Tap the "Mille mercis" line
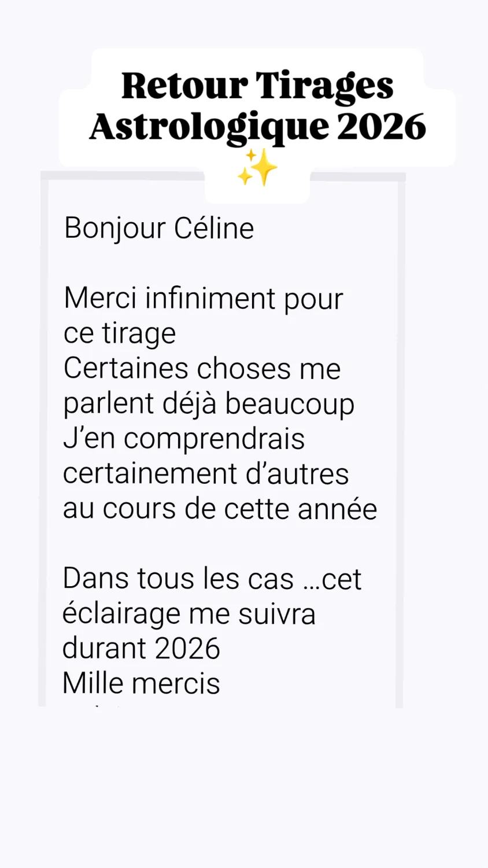The image size is (488, 868). click(x=141, y=683)
